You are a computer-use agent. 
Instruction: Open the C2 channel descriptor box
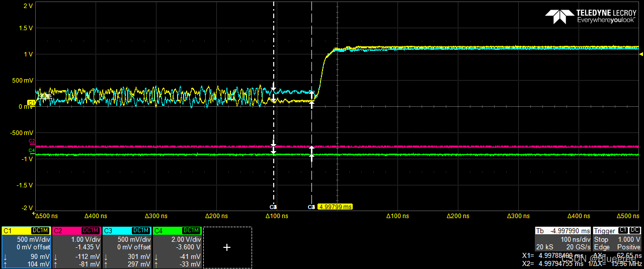76,247
